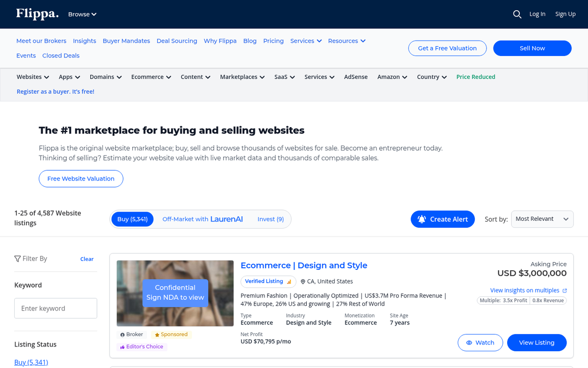Click the Free Website Valuation button
Screen dimensions: 588x368
pos(81,179)
